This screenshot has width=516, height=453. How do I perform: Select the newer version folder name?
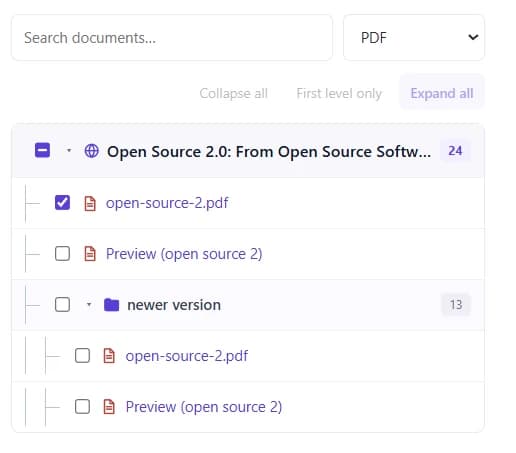(x=174, y=305)
